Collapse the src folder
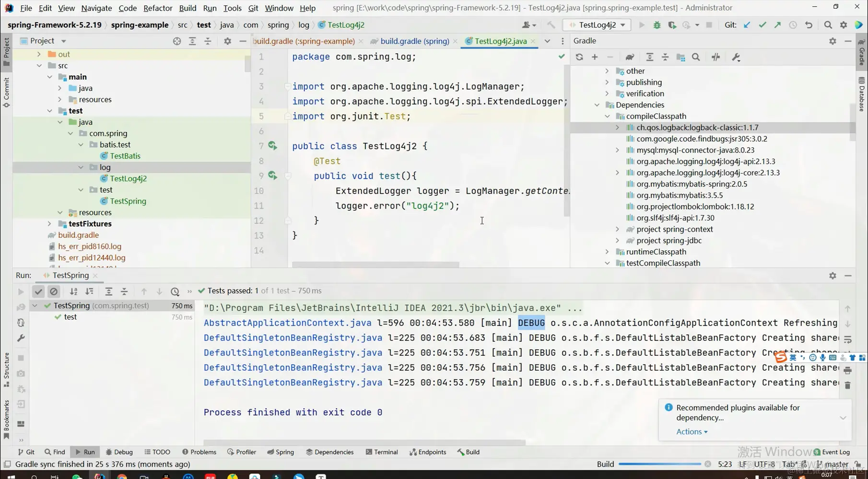This screenshot has width=868, height=479. pyautogui.click(x=39, y=66)
